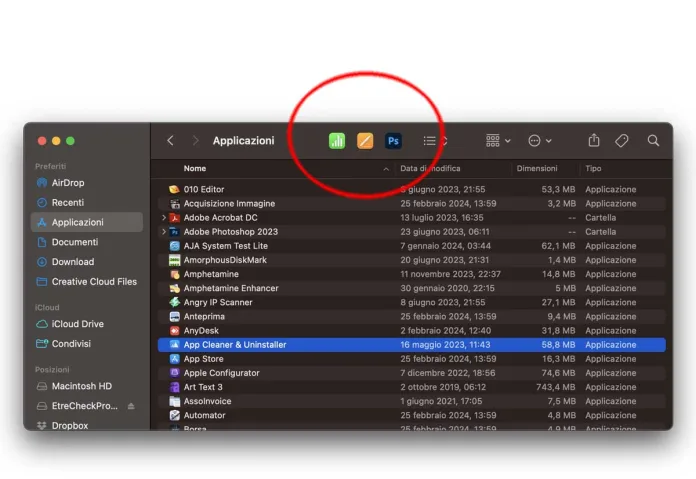Image resolution: width=696 pixels, height=479 pixels.
Task: Click the Angry IP Scanner name
Action: coord(218,302)
